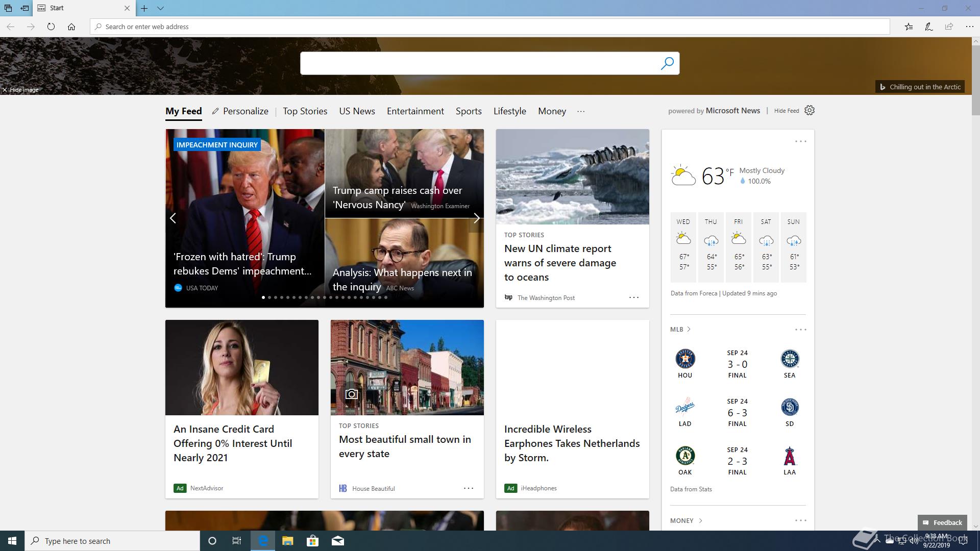Select Wednesday forecast column

click(683, 247)
